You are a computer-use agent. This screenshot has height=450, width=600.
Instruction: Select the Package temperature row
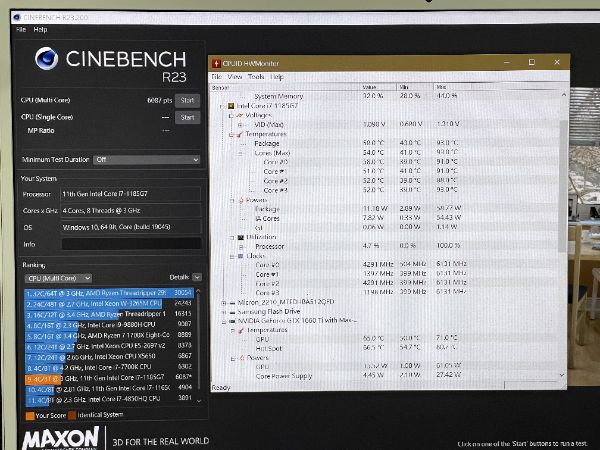pyautogui.click(x=386, y=143)
